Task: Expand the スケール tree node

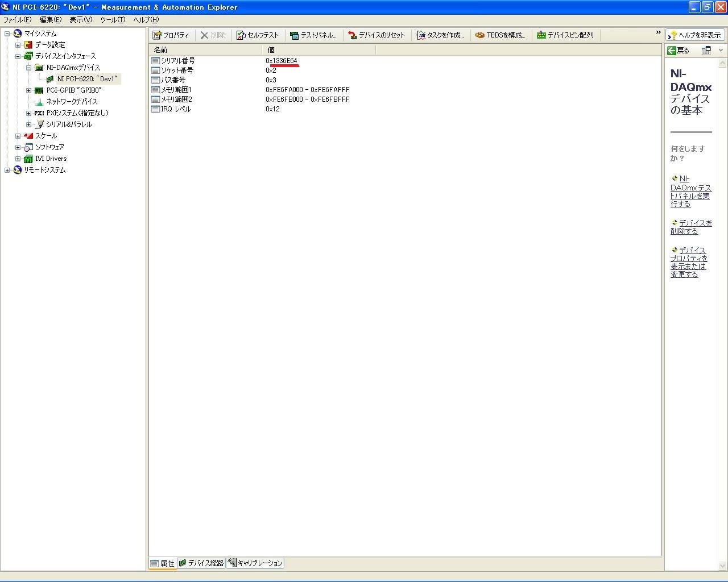Action: [18, 136]
